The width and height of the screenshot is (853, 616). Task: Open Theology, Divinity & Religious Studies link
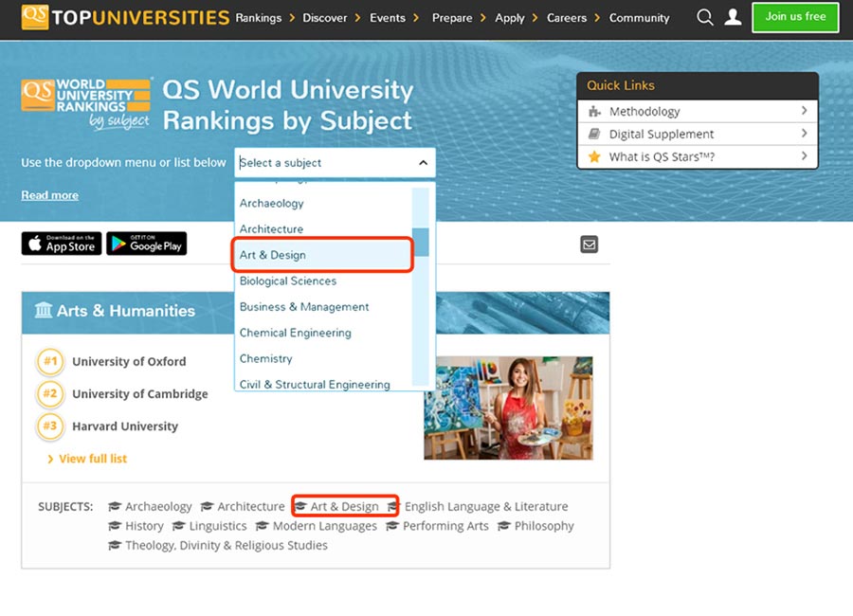(x=227, y=545)
